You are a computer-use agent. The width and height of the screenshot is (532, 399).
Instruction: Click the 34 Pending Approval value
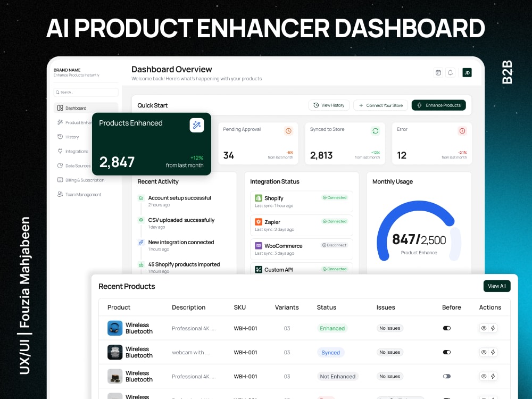coord(229,155)
